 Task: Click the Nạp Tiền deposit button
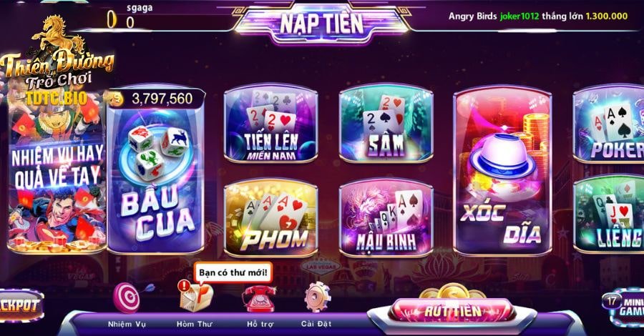[321, 24]
